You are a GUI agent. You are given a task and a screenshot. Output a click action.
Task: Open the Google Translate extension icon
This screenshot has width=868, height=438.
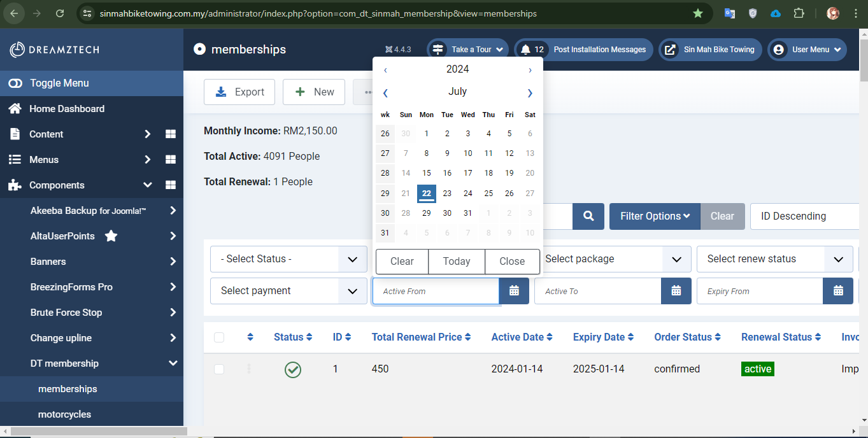point(730,13)
